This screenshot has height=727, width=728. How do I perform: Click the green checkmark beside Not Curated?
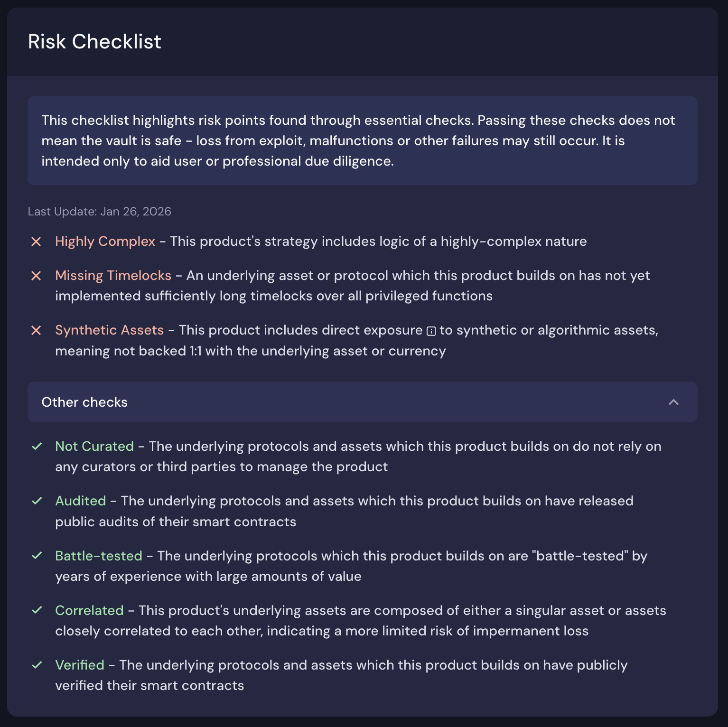[38, 447]
